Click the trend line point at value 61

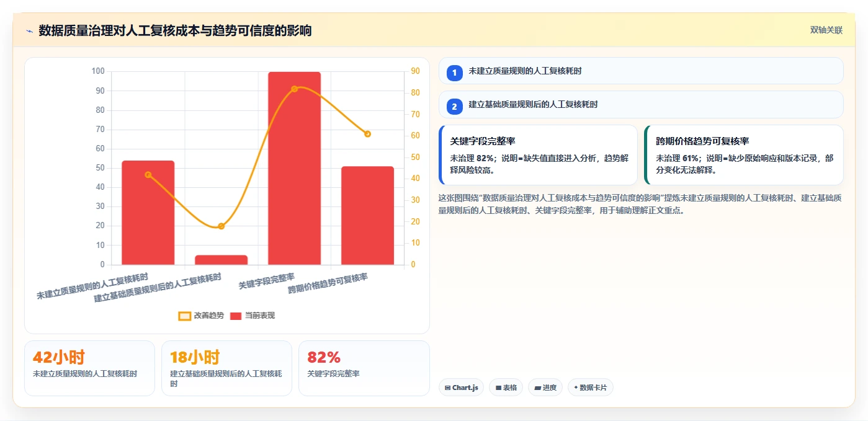367,134
